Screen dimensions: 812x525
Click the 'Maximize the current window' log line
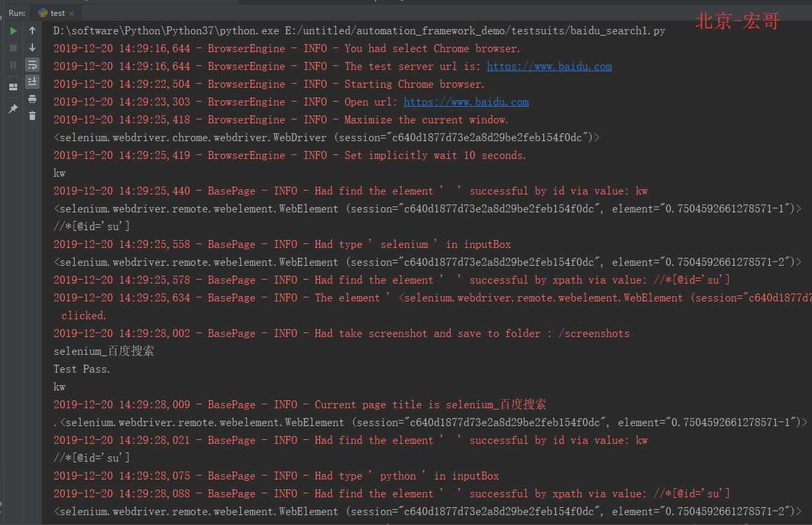(281, 120)
